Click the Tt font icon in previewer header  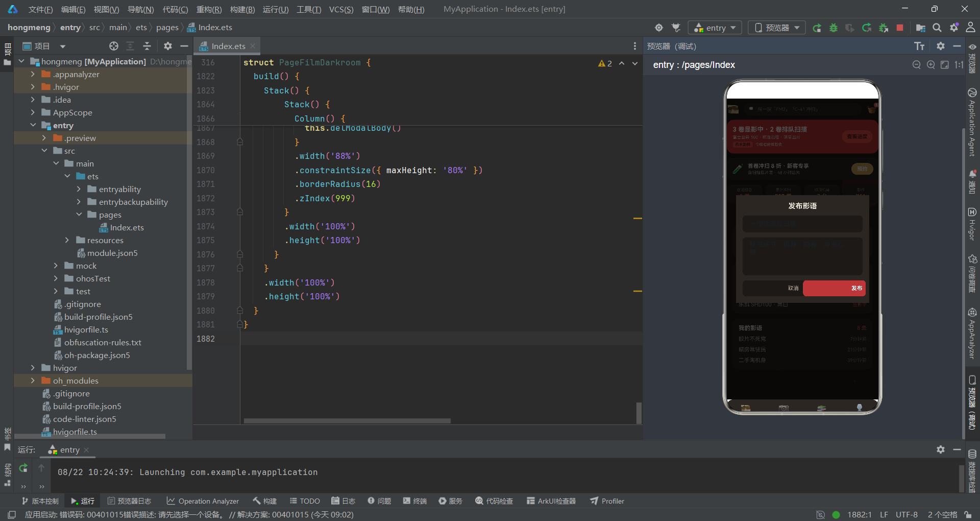point(919,46)
